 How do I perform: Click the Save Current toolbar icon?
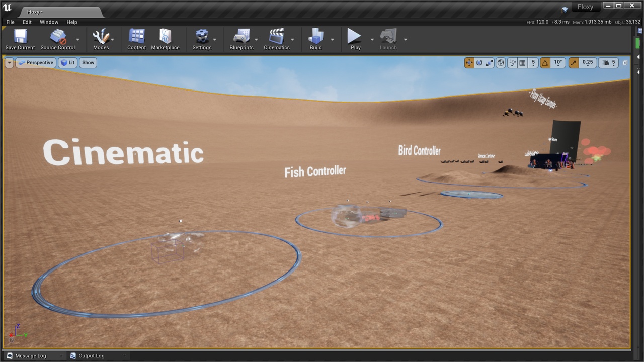point(20,39)
